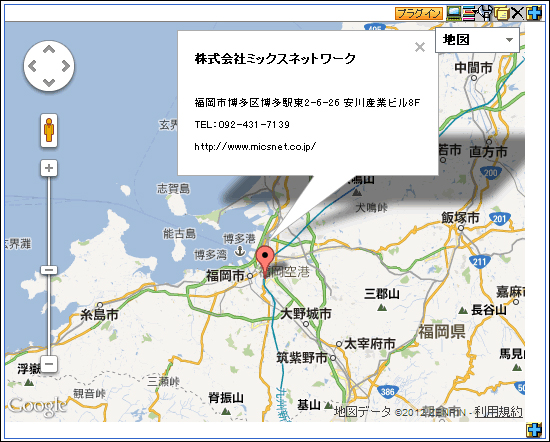Screen dimensions: 550x442
Task: Click the 太宰府市 city label
Action: [x=370, y=344]
